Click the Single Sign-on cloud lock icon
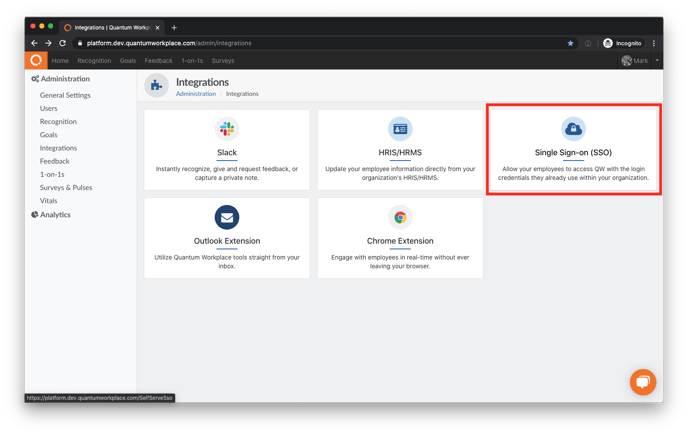The width and height of the screenshot is (688, 435). pos(573,129)
